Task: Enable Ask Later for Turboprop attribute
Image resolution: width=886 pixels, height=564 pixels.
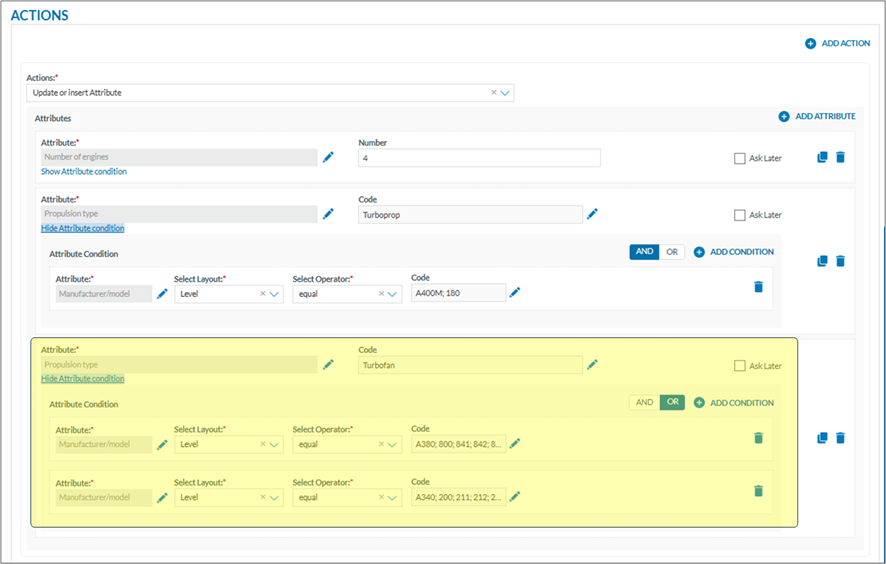Action: point(740,215)
